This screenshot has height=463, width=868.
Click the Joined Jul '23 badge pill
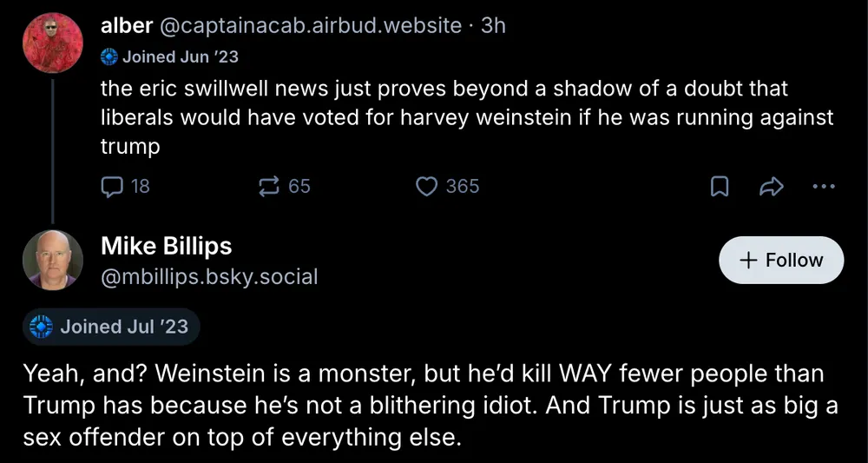point(112,327)
